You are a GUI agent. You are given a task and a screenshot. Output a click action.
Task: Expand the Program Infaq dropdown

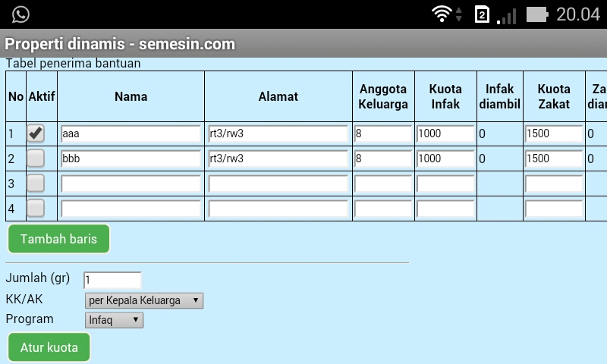click(114, 320)
